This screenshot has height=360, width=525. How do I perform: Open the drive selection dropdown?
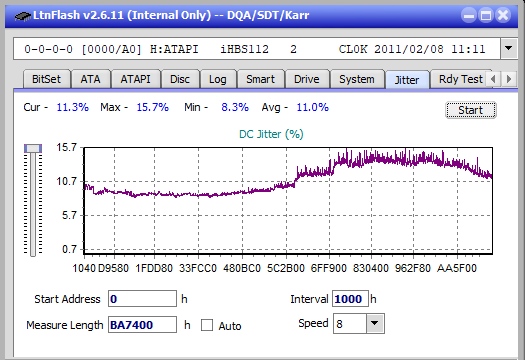click(x=509, y=49)
